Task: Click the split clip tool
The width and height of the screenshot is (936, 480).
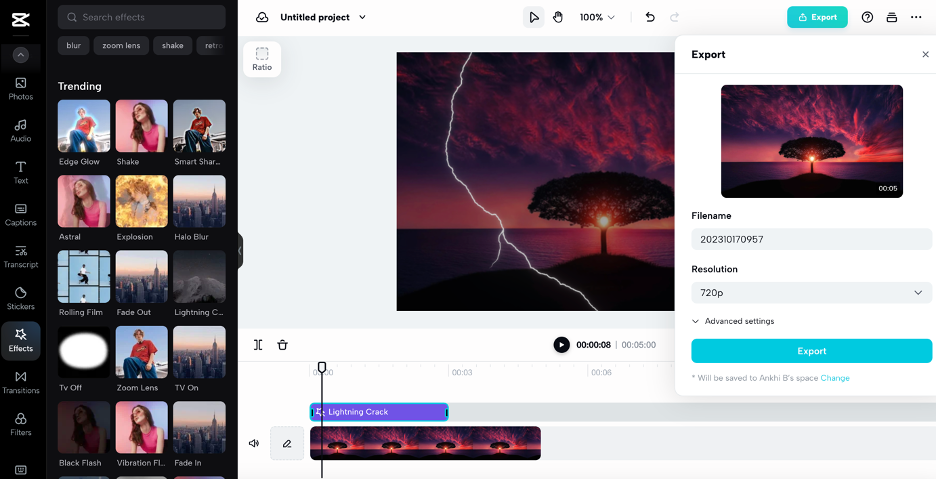Action: click(x=258, y=344)
